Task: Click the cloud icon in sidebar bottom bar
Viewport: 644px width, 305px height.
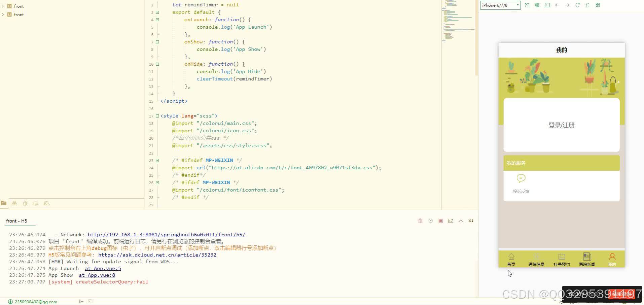Action: [47, 203]
